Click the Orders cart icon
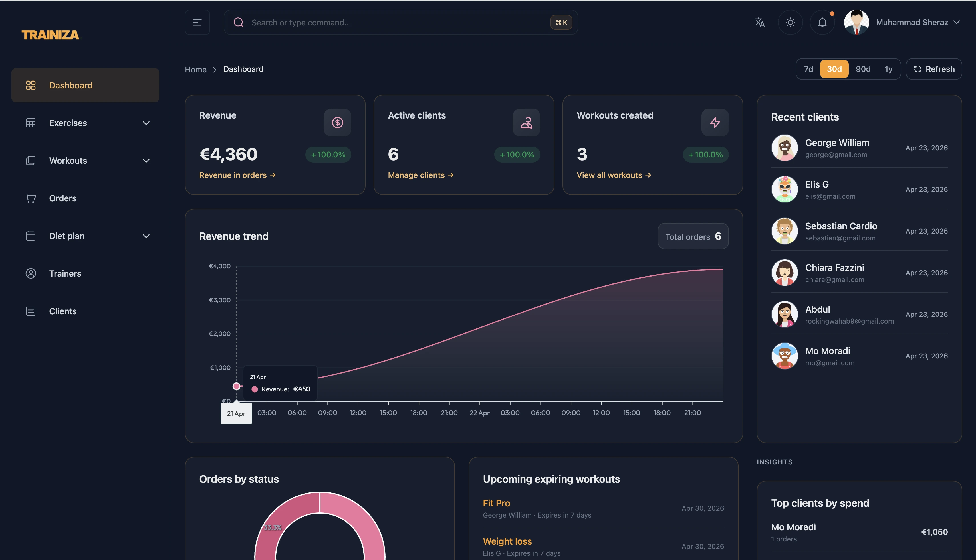The height and width of the screenshot is (560, 976). pyautogui.click(x=31, y=198)
